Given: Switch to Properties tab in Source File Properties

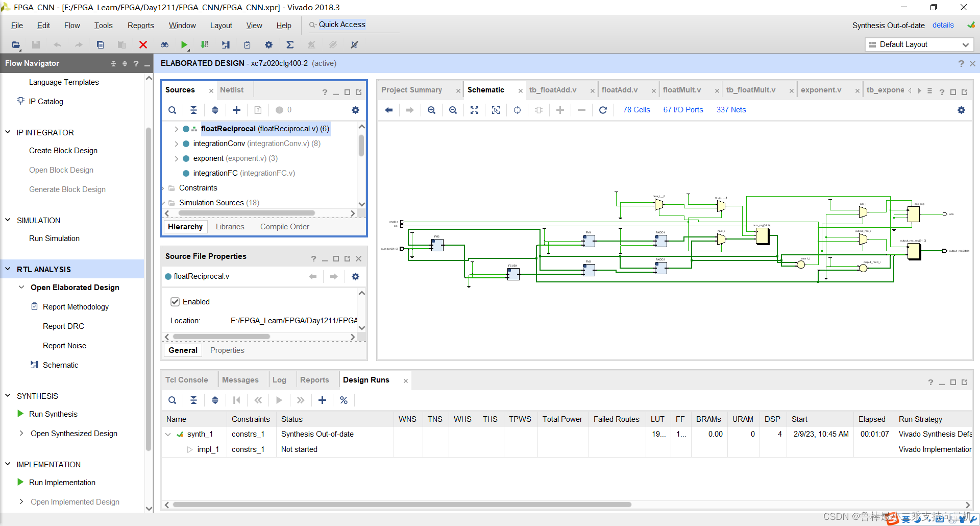Looking at the screenshot, I should click(x=227, y=350).
